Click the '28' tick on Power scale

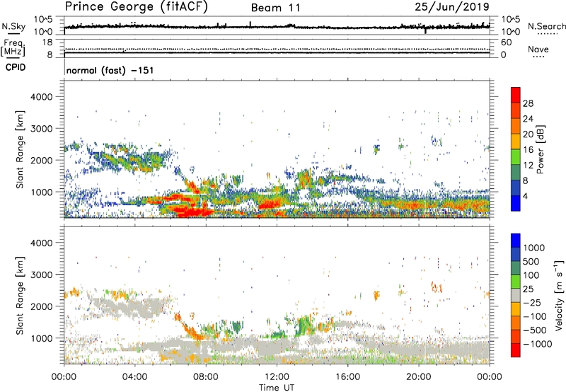528,103
